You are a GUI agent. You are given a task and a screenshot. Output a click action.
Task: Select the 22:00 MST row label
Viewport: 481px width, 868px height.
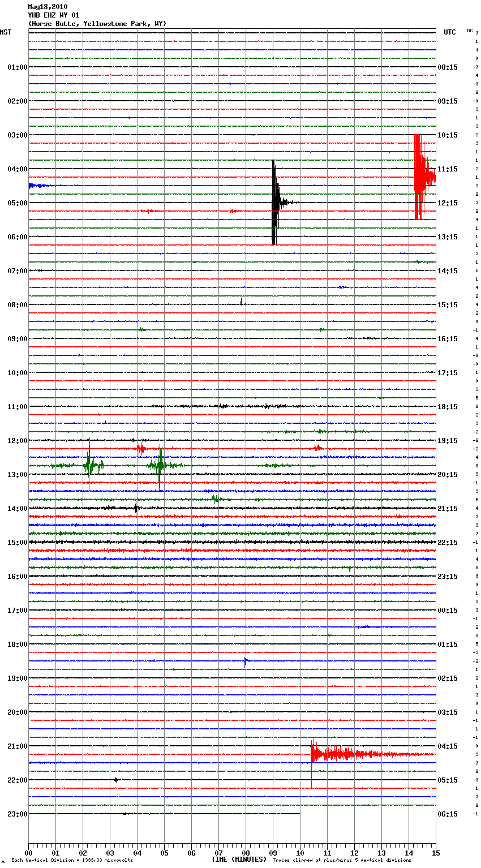click(18, 780)
